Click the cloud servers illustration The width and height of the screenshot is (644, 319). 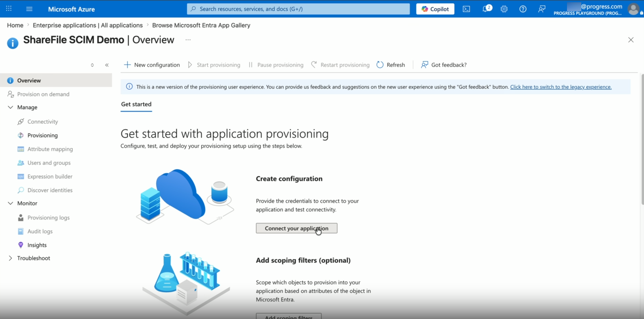pos(185,197)
